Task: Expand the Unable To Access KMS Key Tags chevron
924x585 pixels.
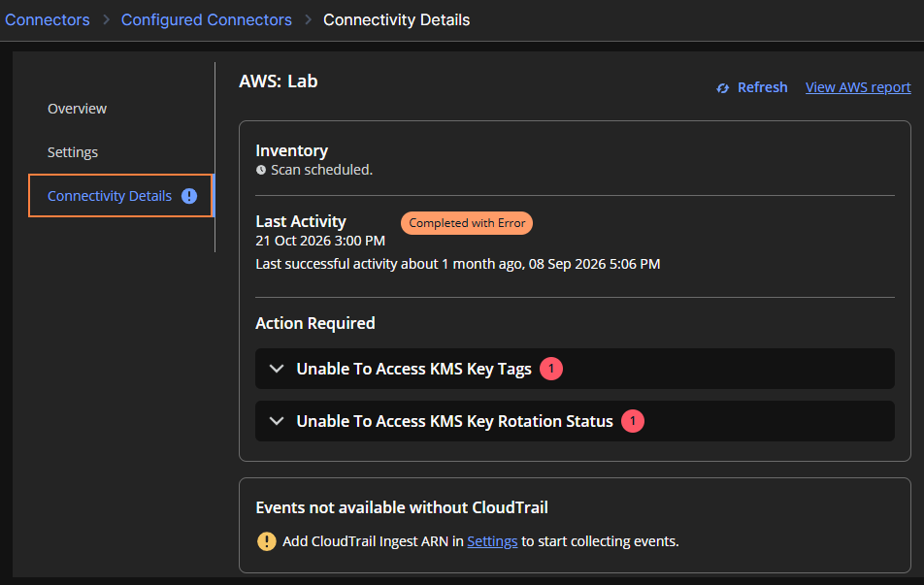Action: click(x=277, y=369)
